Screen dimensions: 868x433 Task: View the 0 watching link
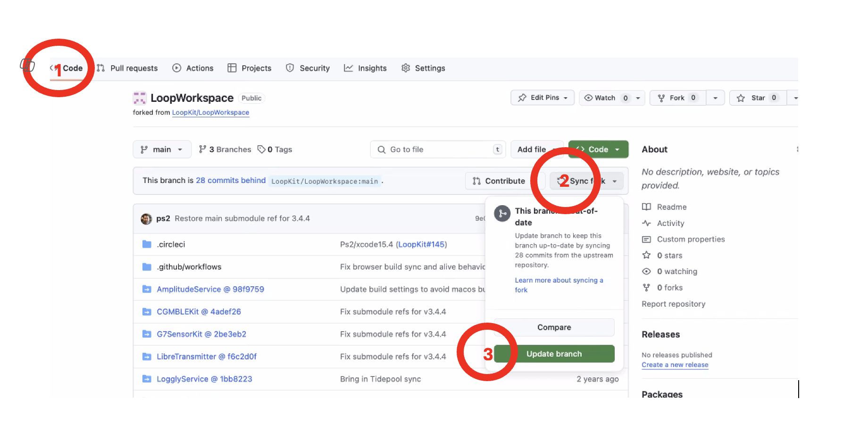[670, 271]
